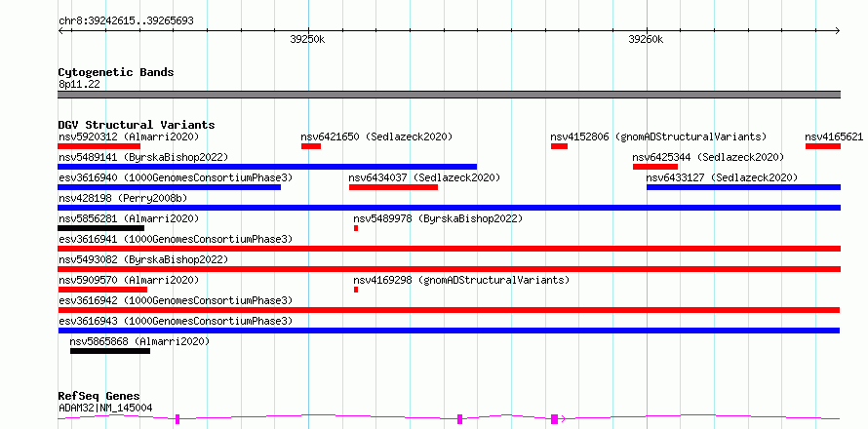Select the first ADAM32 exon block
This screenshot has width=868, height=429.
(x=178, y=419)
